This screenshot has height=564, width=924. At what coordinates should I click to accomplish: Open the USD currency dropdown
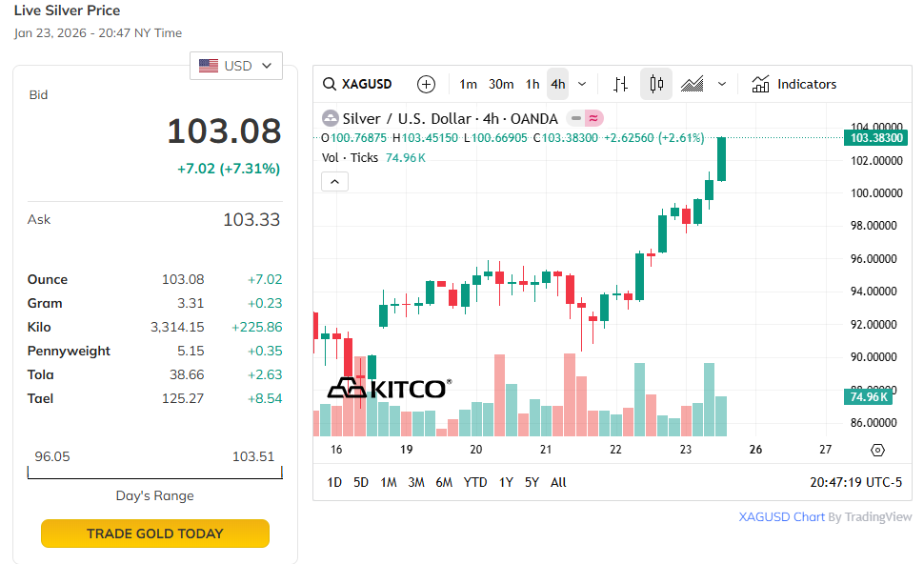pyautogui.click(x=236, y=66)
